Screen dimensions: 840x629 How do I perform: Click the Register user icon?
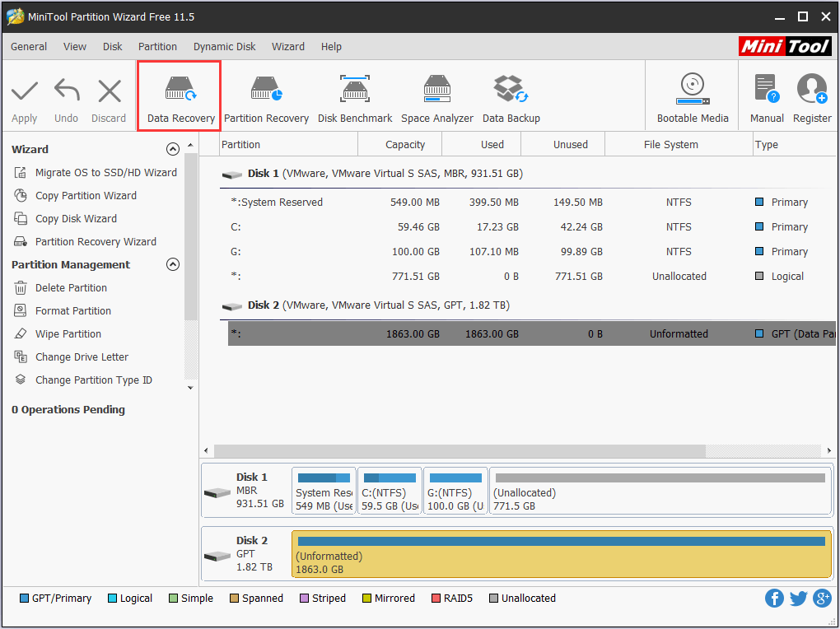pos(812,89)
